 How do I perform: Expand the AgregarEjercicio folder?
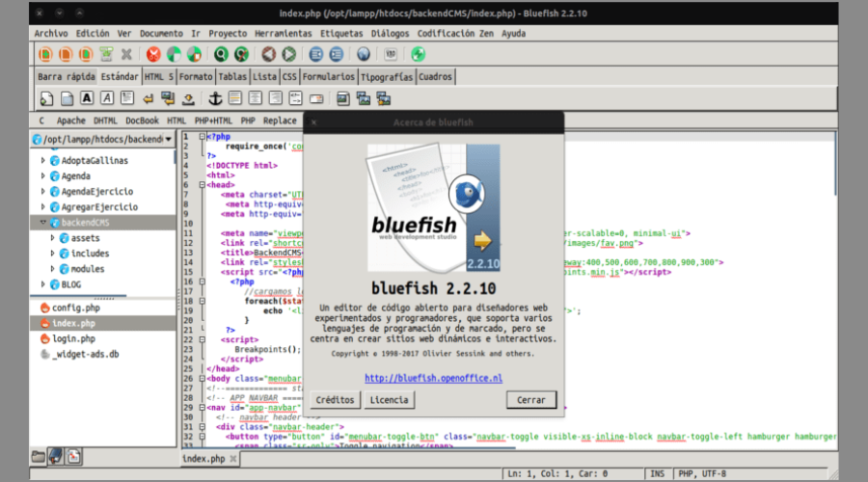[x=42, y=207]
